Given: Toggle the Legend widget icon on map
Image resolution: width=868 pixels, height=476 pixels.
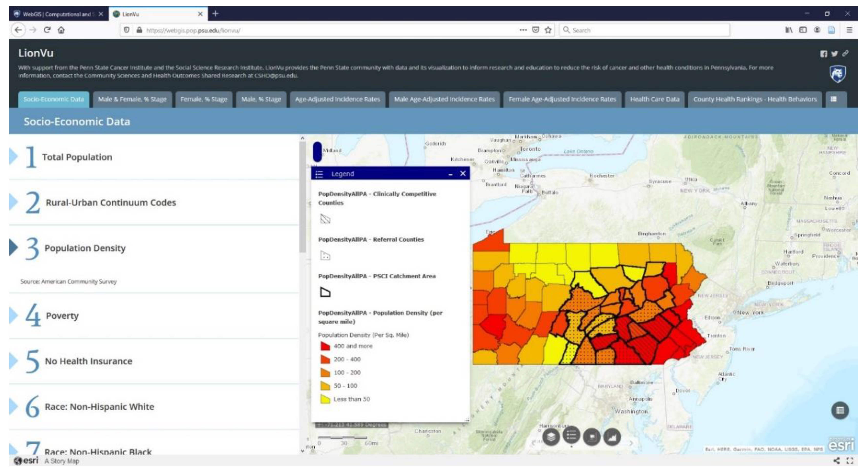Looking at the screenshot, I should tap(571, 435).
